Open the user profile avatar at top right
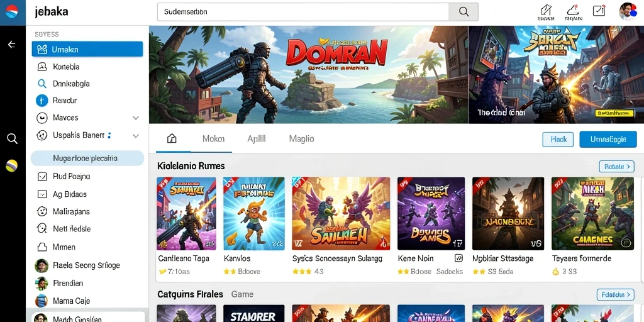The height and width of the screenshot is (322, 644). click(x=628, y=11)
